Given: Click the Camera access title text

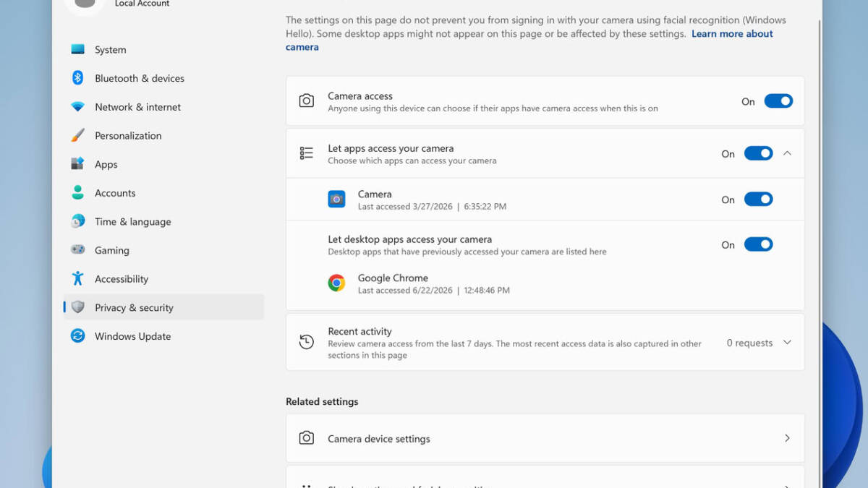Looking at the screenshot, I should [360, 95].
